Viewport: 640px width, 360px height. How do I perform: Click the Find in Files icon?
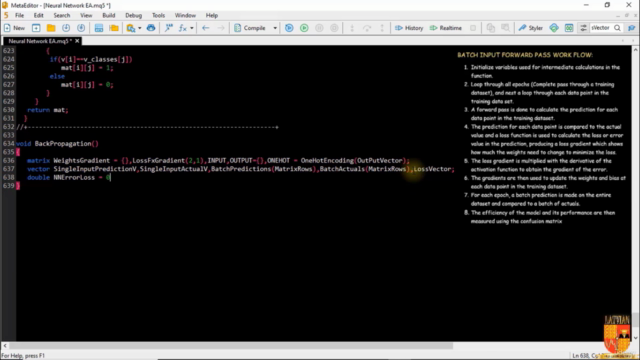[131, 28]
